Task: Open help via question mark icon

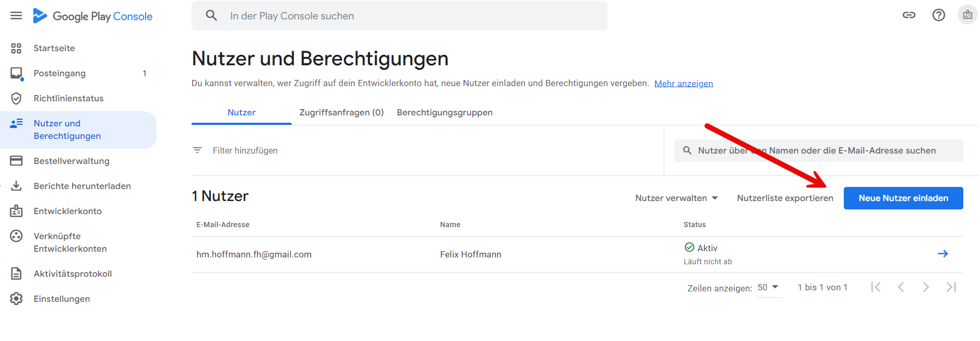Action: tap(939, 15)
